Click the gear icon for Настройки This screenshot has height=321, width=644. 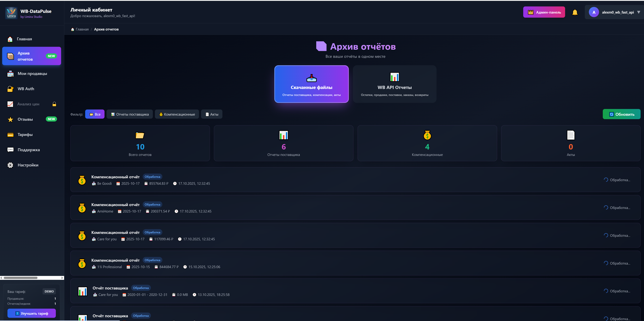(10, 165)
